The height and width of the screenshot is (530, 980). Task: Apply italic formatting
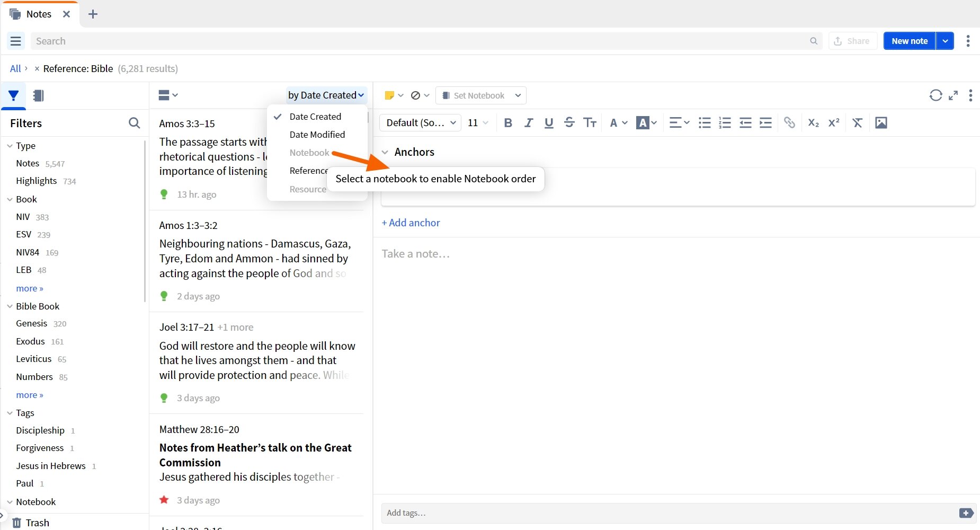pos(528,123)
